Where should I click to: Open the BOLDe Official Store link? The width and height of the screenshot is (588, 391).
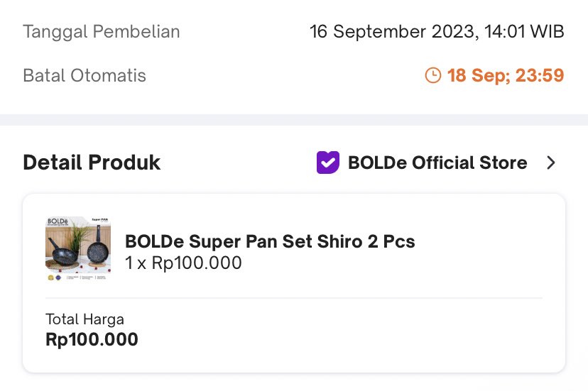pos(437,163)
